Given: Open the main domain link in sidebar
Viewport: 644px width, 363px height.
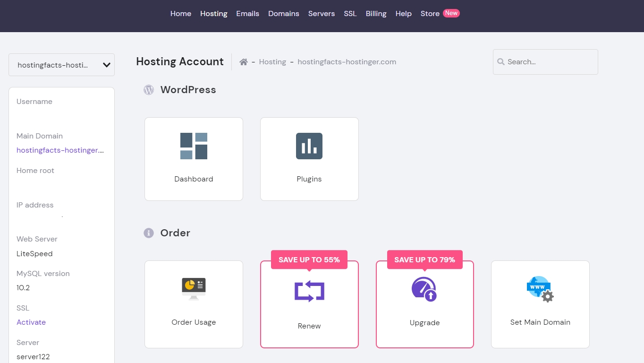Looking at the screenshot, I should pos(60,150).
